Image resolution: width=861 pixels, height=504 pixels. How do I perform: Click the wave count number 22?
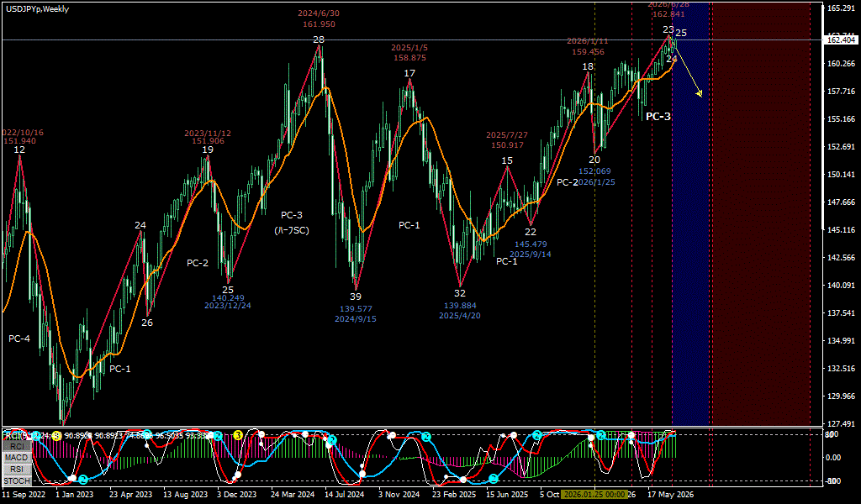[x=531, y=232]
